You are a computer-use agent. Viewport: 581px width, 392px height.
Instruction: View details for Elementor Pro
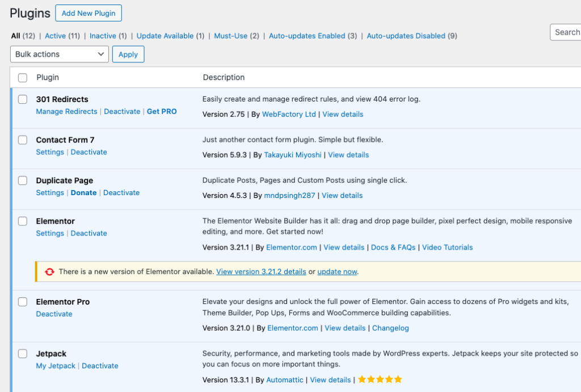[345, 328]
